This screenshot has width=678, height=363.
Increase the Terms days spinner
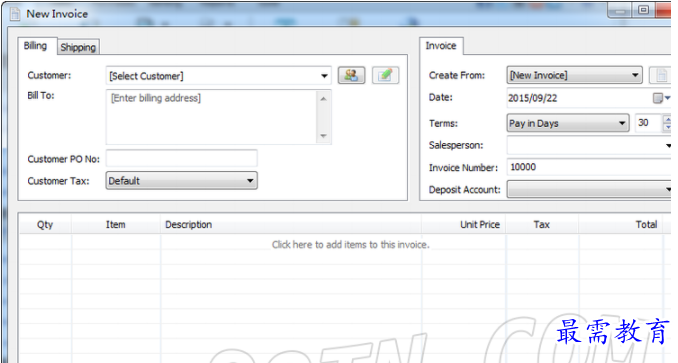pos(668,119)
